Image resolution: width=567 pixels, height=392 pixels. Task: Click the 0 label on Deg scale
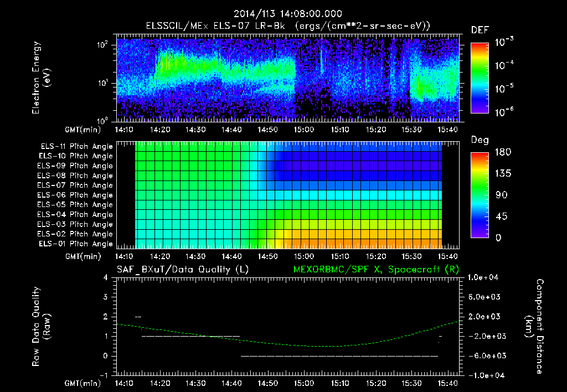[x=498, y=238]
